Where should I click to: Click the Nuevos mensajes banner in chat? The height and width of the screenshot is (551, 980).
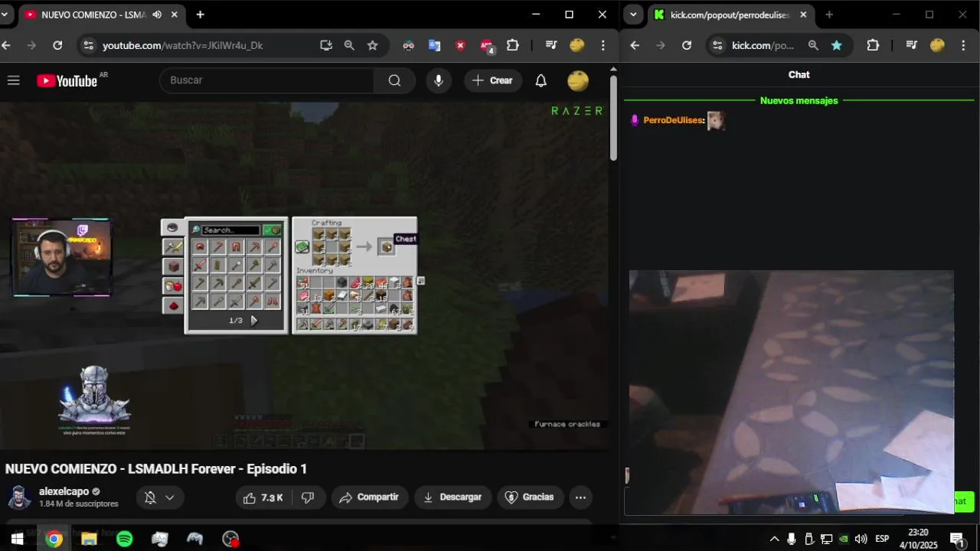coord(799,100)
